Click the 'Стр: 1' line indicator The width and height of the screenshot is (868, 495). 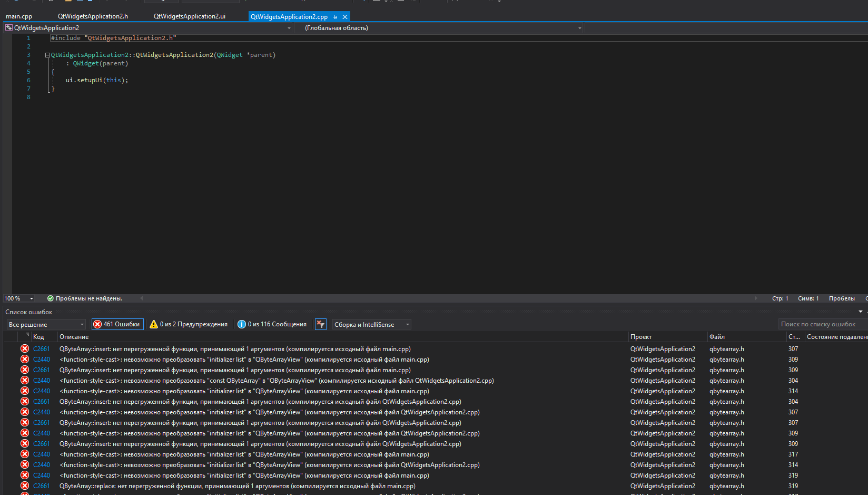(x=780, y=298)
